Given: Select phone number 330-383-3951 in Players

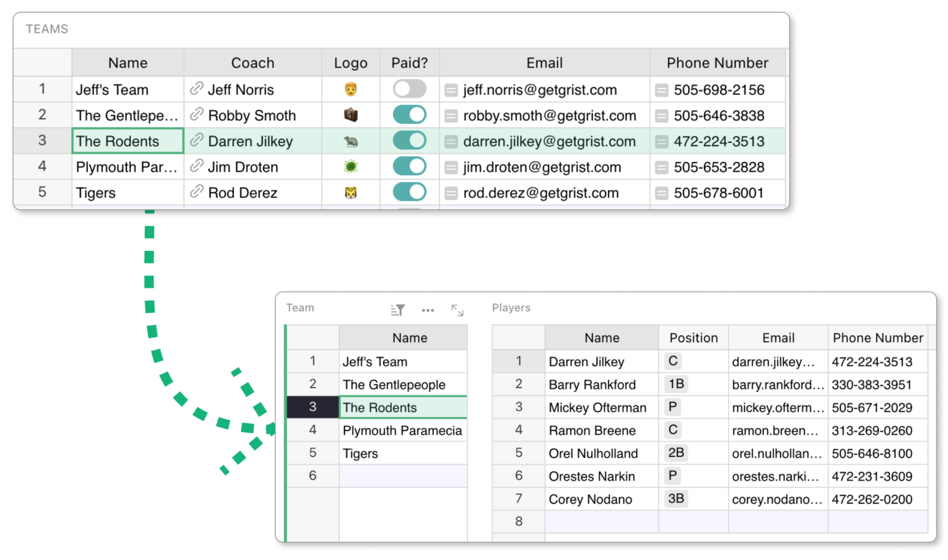Looking at the screenshot, I should click(878, 384).
